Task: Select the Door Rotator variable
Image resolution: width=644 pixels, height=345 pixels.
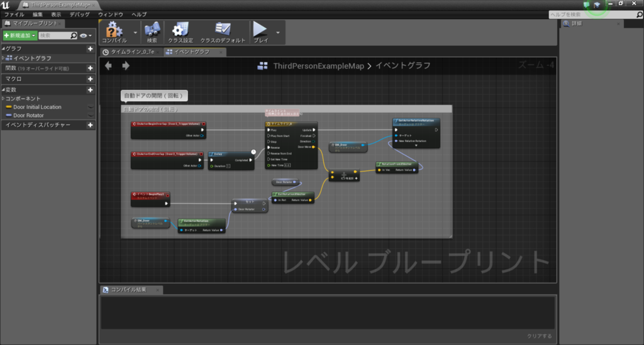Action: tap(28, 116)
